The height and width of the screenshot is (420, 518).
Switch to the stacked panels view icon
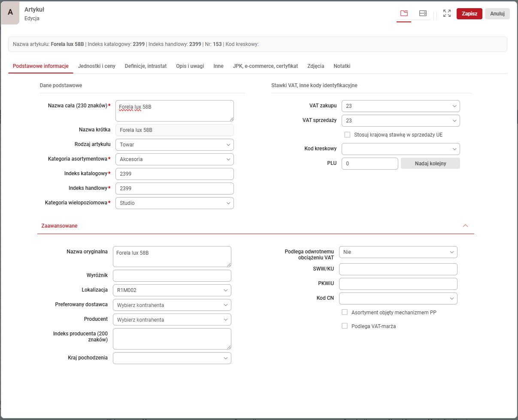[x=423, y=13]
